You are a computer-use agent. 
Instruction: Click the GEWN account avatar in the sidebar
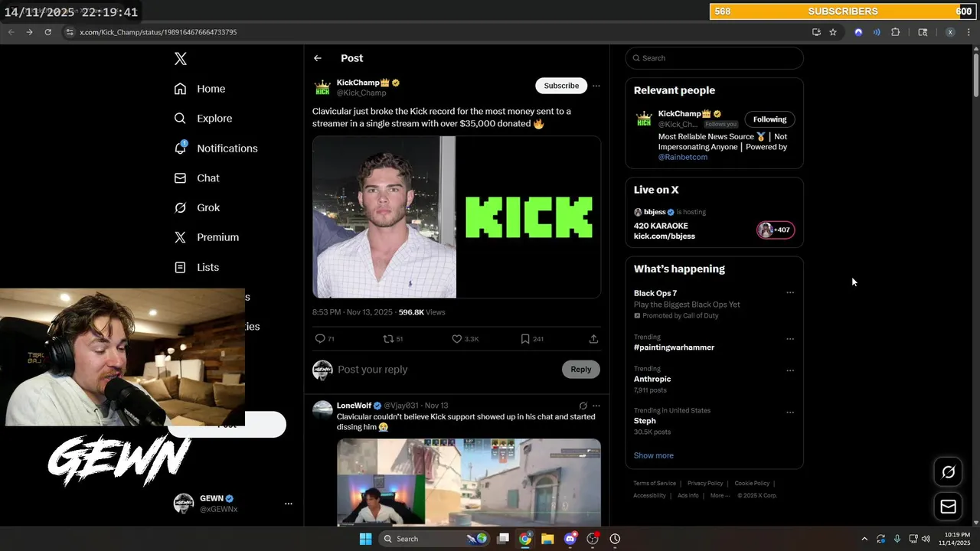(184, 504)
